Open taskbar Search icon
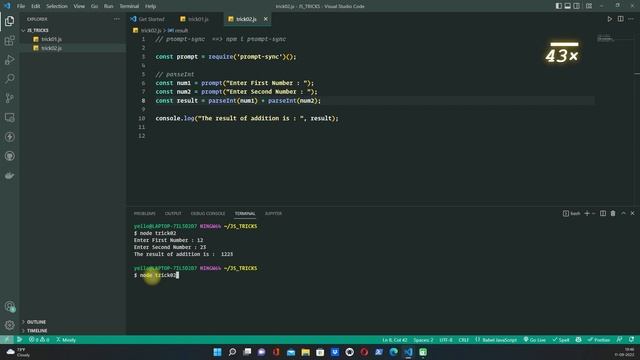 [232, 352]
